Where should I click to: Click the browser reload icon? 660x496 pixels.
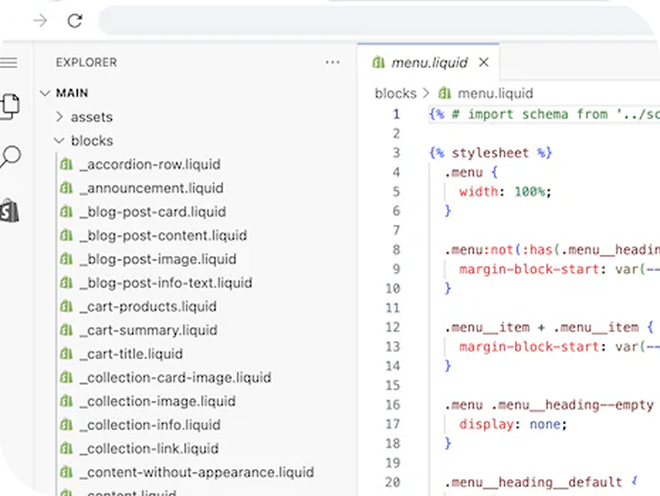tap(75, 20)
